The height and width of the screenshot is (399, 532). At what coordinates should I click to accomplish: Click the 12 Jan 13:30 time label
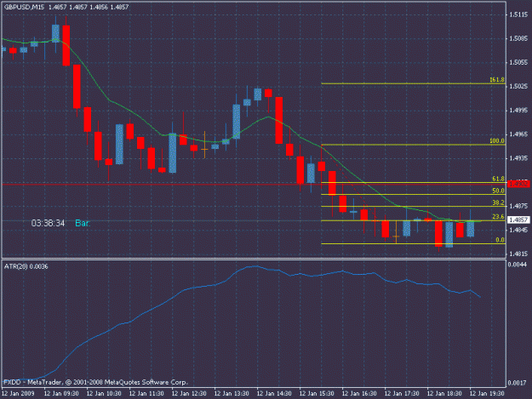(x=232, y=394)
